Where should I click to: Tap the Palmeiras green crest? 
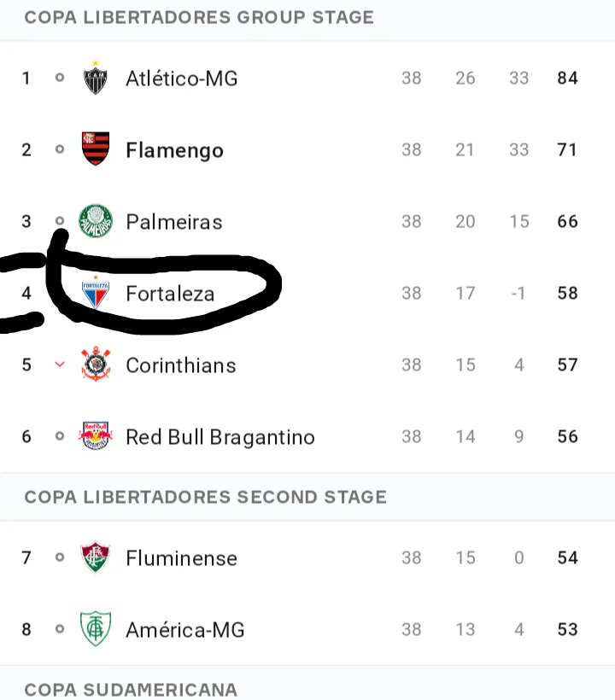click(96, 221)
